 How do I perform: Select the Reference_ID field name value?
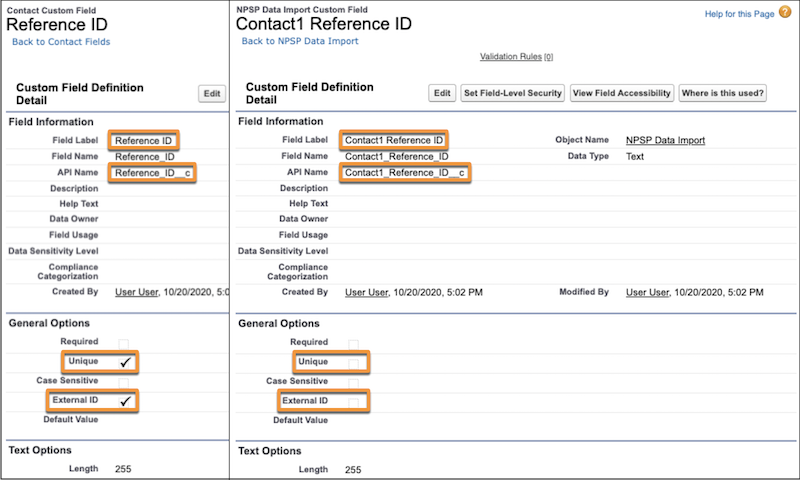(145, 157)
